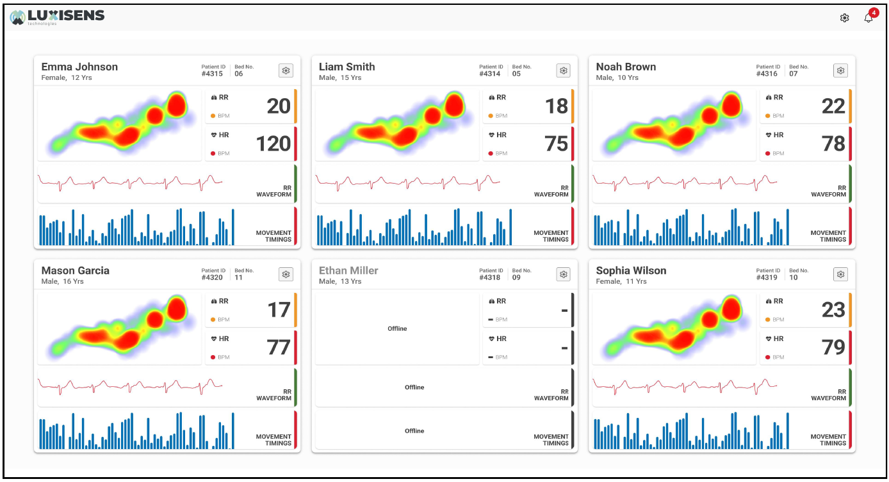
Task: Select Emma Johnson's patient name
Action: tap(79, 67)
